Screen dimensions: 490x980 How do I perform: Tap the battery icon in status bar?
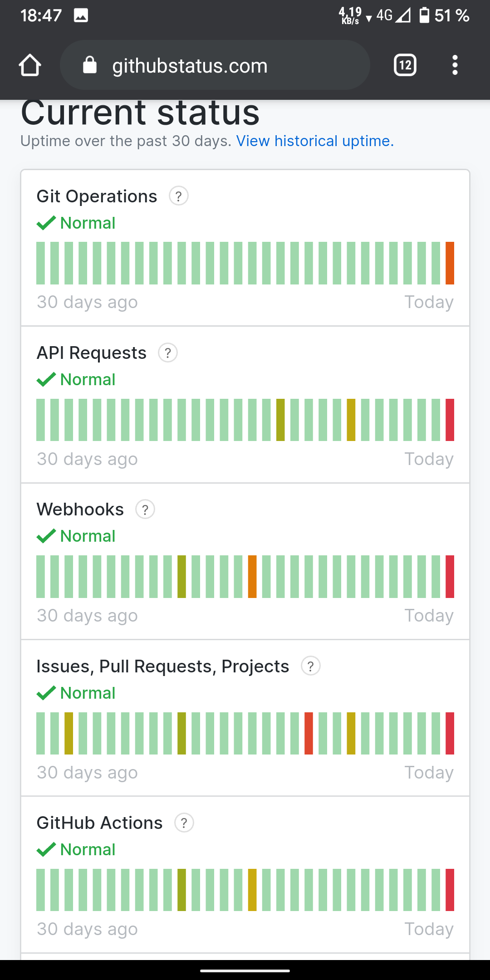[424, 15]
